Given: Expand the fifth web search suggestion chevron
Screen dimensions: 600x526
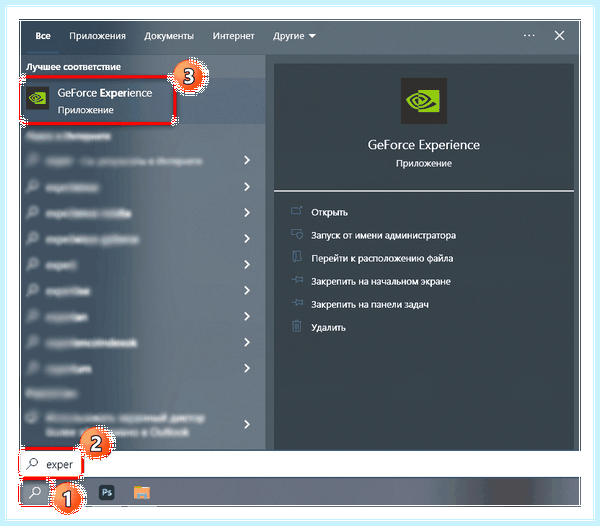Looking at the screenshot, I should point(247,264).
